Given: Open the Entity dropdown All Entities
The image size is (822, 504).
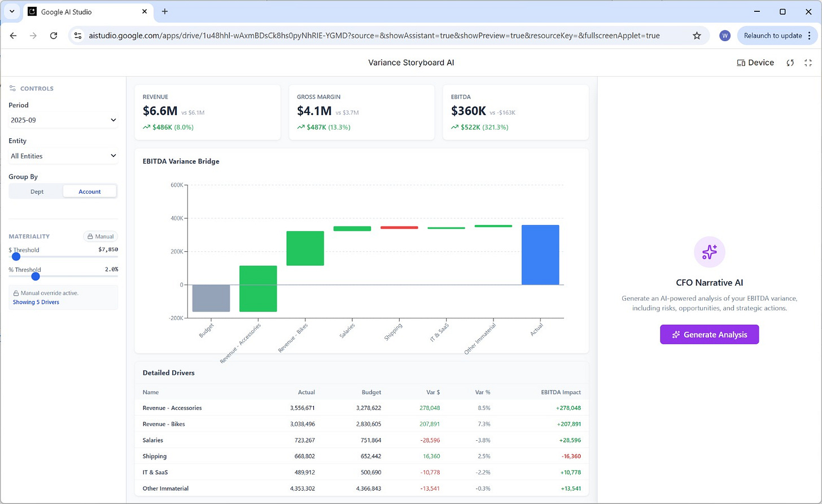Looking at the screenshot, I should (x=63, y=156).
